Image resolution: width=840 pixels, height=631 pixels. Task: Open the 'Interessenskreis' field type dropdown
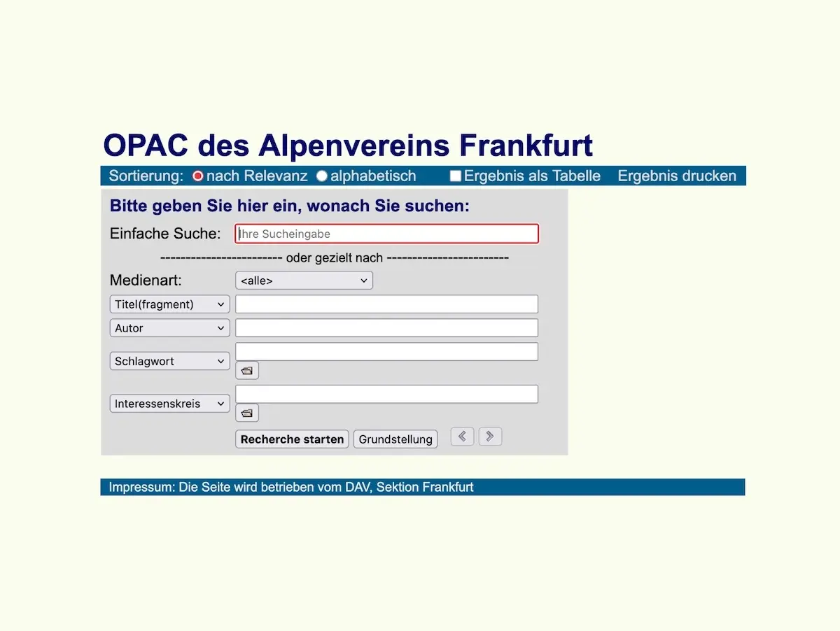click(x=170, y=404)
